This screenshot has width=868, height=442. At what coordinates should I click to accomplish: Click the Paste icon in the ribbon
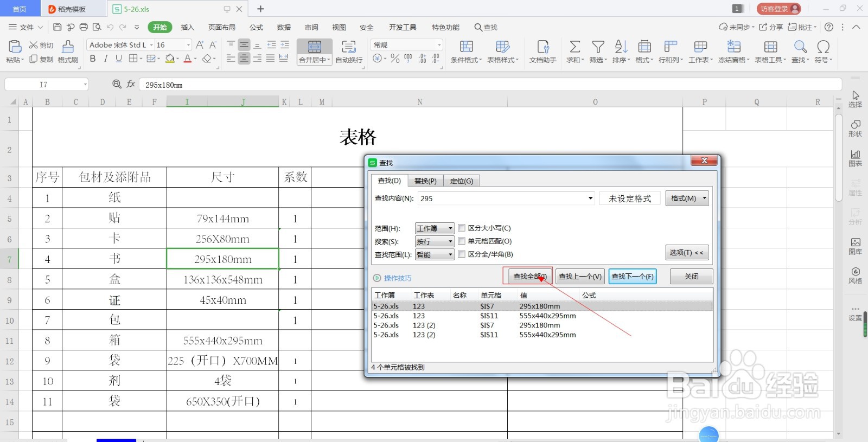click(15, 47)
